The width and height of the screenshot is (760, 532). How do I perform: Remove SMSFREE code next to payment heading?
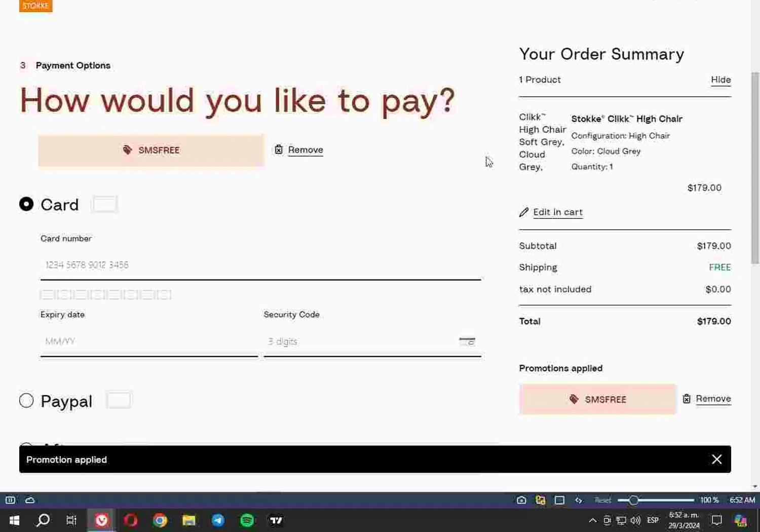click(305, 149)
